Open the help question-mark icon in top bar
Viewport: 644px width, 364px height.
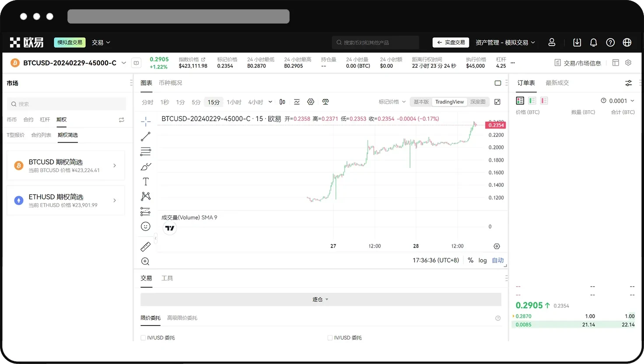610,42
